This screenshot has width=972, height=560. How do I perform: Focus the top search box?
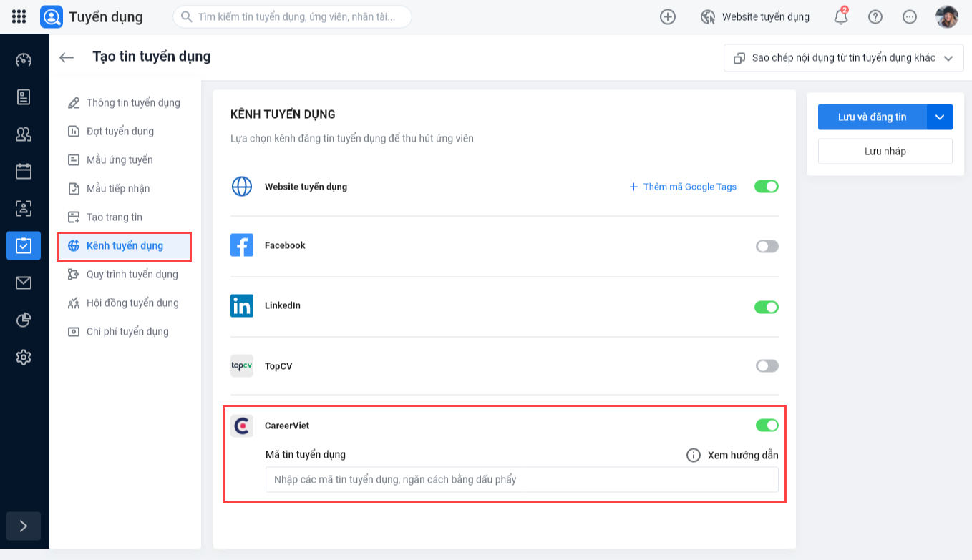[x=292, y=16]
